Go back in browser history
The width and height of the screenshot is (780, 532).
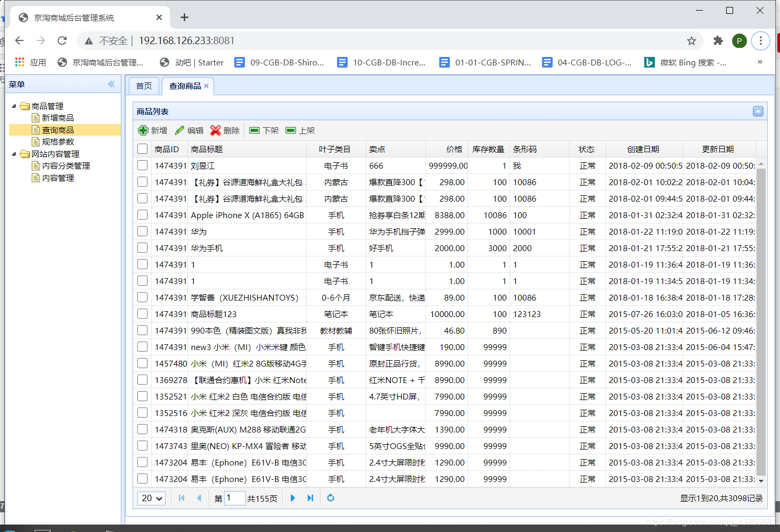[20, 40]
